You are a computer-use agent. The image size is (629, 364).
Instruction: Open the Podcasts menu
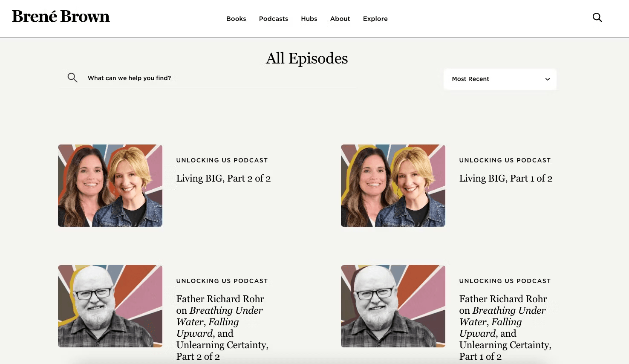(274, 19)
